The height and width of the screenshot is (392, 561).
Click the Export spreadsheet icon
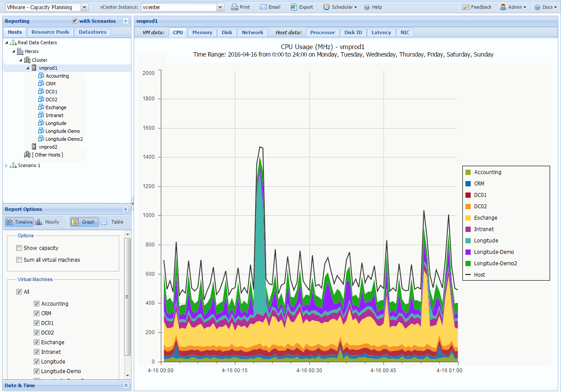(294, 7)
